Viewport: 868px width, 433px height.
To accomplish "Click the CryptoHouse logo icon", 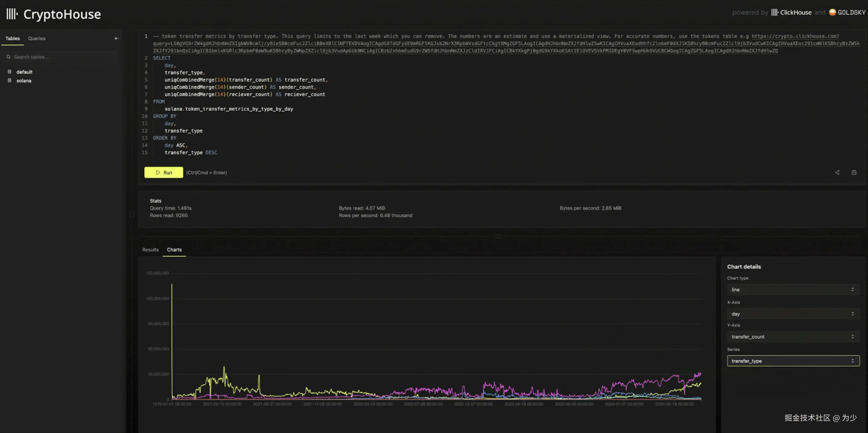I will tap(12, 14).
